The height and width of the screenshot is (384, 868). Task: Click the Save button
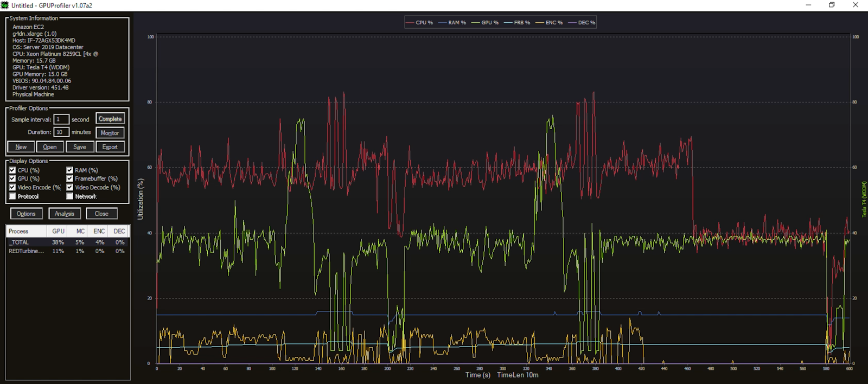pos(80,147)
